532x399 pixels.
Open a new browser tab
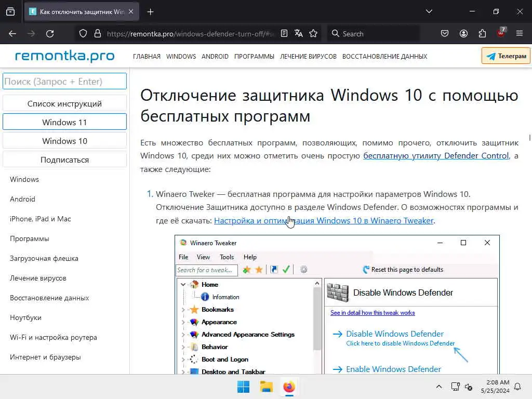[150, 12]
